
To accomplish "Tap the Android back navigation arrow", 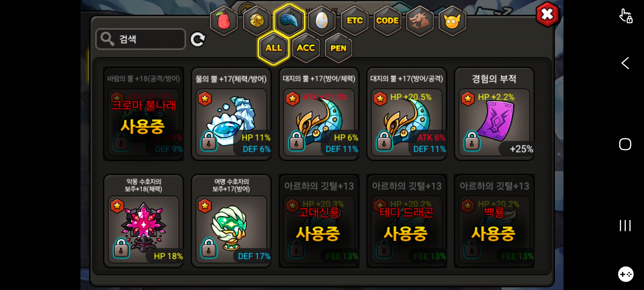I will 625,63.
